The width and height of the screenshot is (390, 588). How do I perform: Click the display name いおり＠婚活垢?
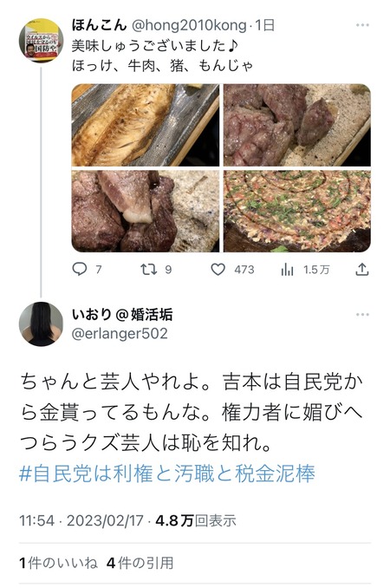tap(122, 314)
